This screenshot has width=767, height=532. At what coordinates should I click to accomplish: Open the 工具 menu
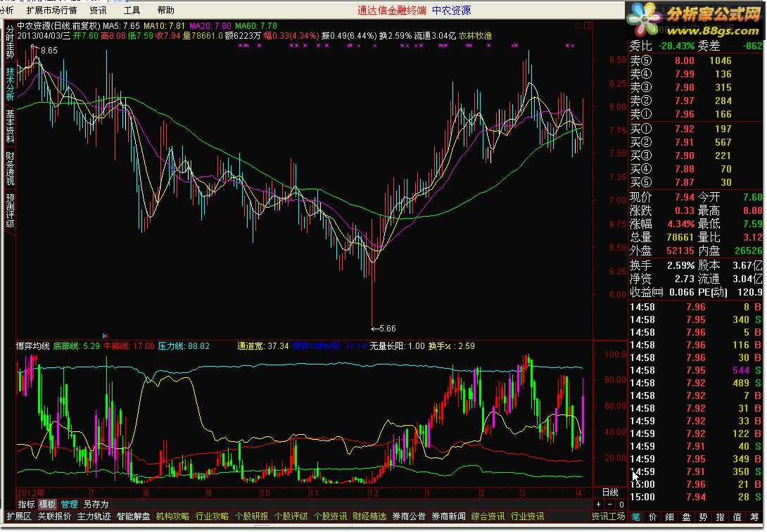click(x=132, y=11)
